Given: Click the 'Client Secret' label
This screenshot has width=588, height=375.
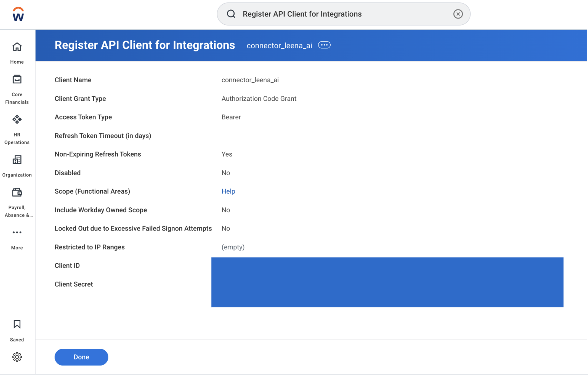Looking at the screenshot, I should [74, 284].
